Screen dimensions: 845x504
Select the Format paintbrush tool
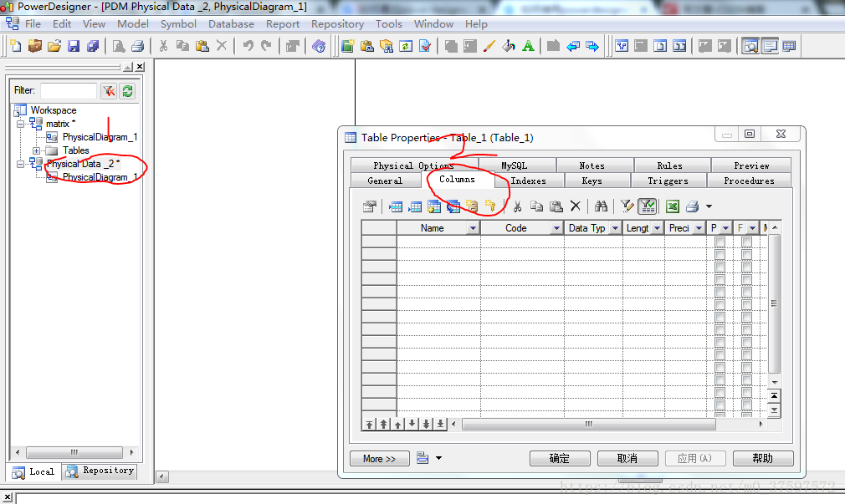[489, 46]
